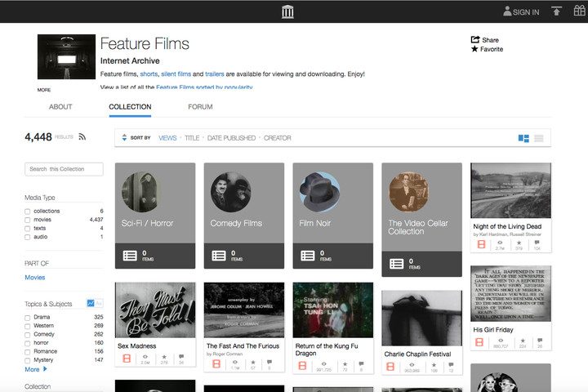This screenshot has width=588, height=392.
Task: Open the silent films link
Action: click(x=176, y=74)
